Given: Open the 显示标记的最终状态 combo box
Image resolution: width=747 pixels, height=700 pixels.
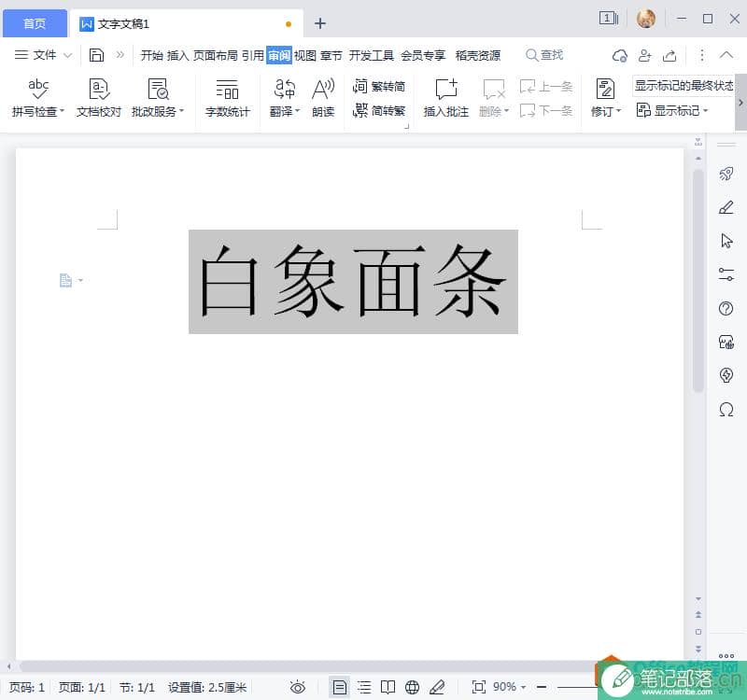Looking at the screenshot, I should tap(684, 86).
